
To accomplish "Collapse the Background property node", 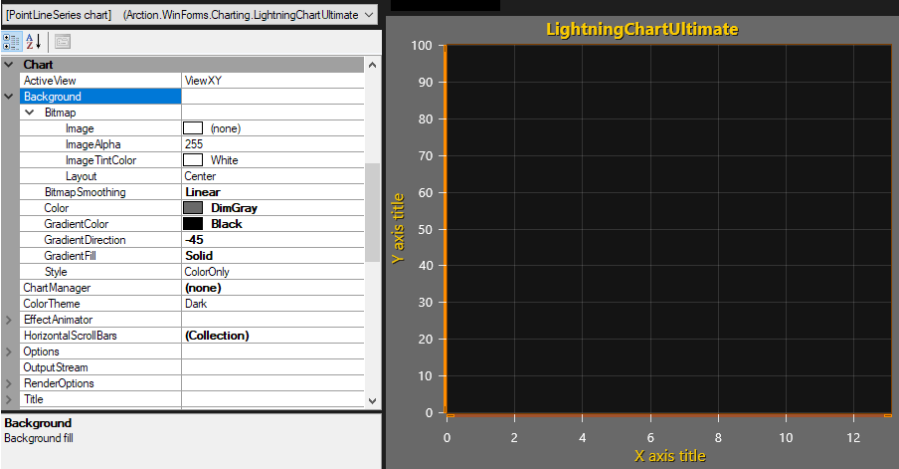I will [x=9, y=96].
